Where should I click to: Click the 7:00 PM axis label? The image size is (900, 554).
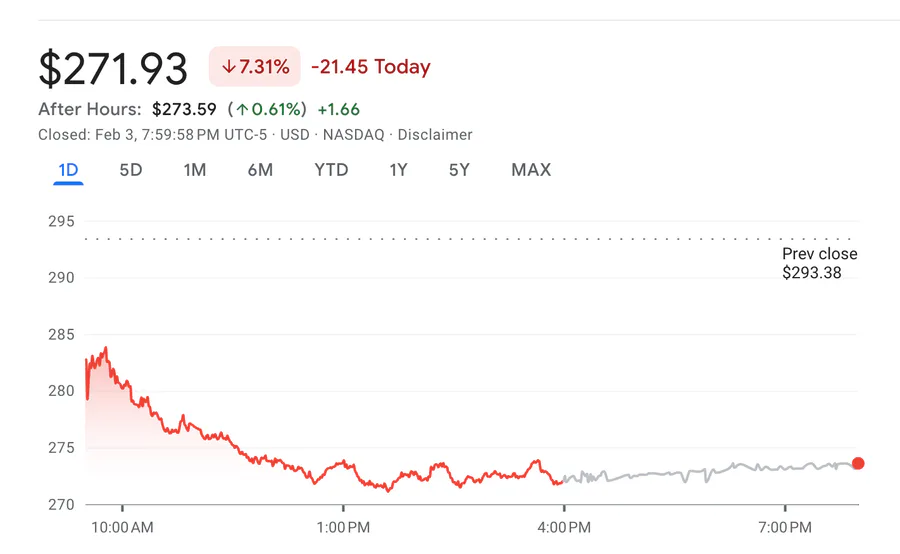(x=785, y=527)
